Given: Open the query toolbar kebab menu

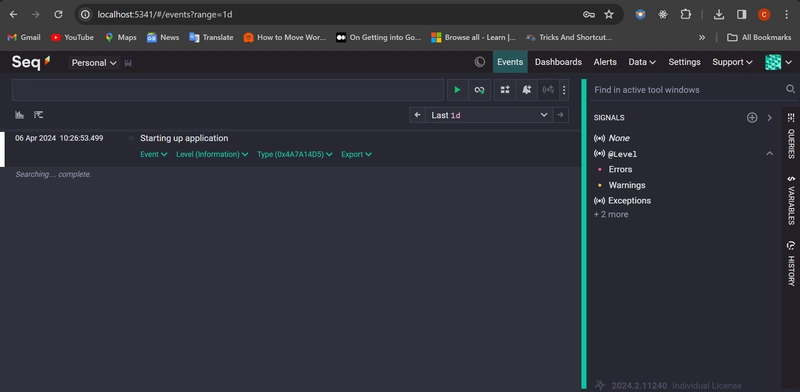Looking at the screenshot, I should point(564,90).
